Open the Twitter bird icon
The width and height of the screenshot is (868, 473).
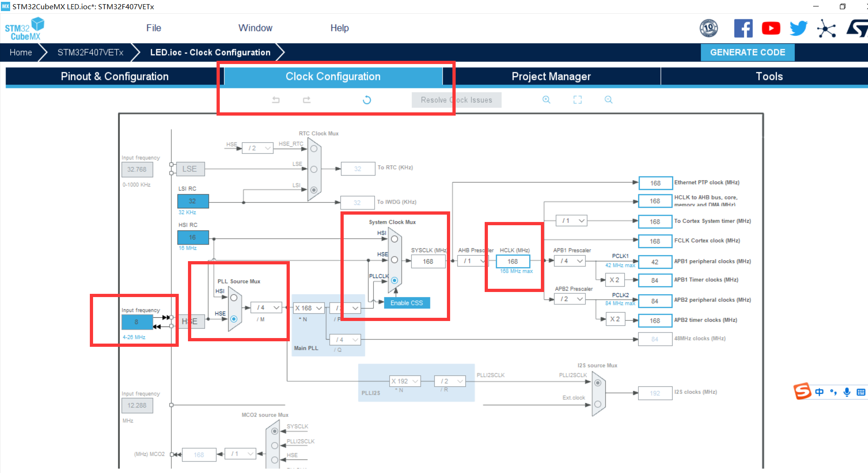coord(798,29)
